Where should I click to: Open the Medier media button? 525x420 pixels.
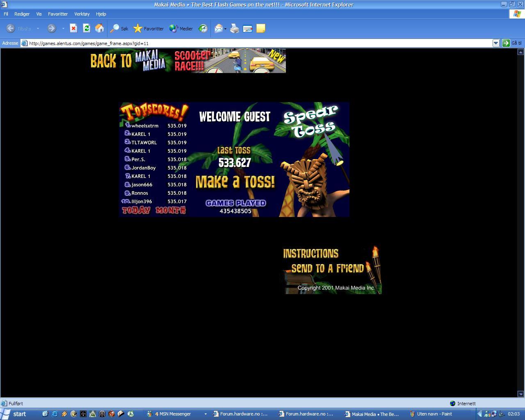[181, 28]
